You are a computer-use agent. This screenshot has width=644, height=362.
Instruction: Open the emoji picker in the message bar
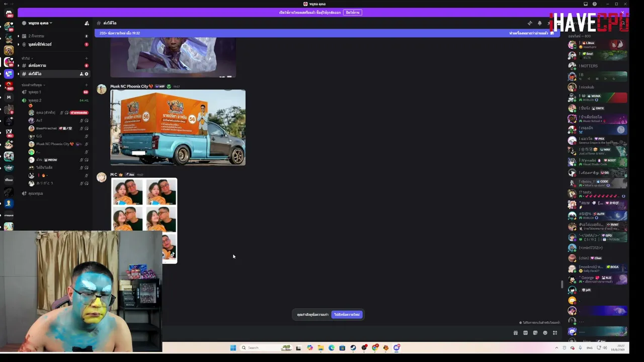(x=545, y=333)
